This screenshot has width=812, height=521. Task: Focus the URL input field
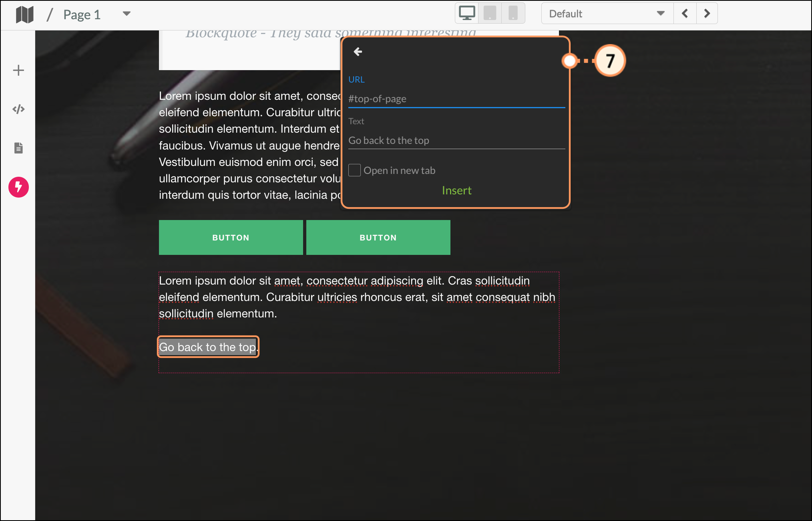(x=456, y=99)
